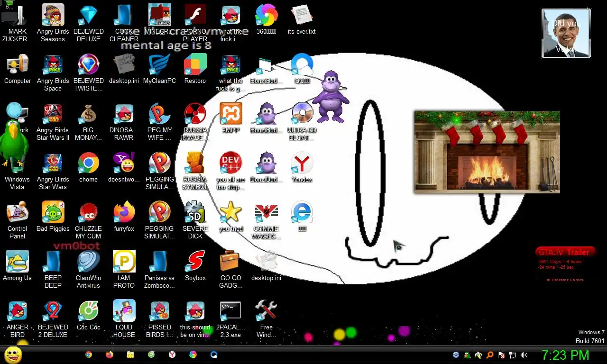The width and height of the screenshot is (607, 364).
Task: Open the 'you all are too stup...' DEV C++ icon
Action: coord(230,171)
